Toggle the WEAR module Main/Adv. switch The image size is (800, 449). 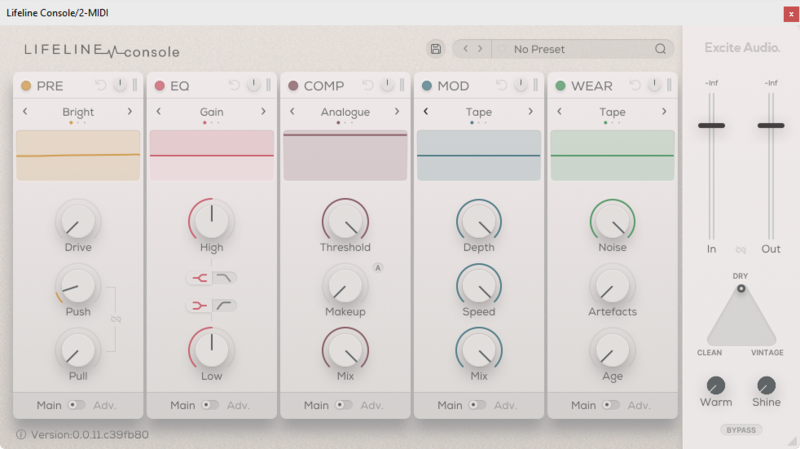tap(610, 405)
